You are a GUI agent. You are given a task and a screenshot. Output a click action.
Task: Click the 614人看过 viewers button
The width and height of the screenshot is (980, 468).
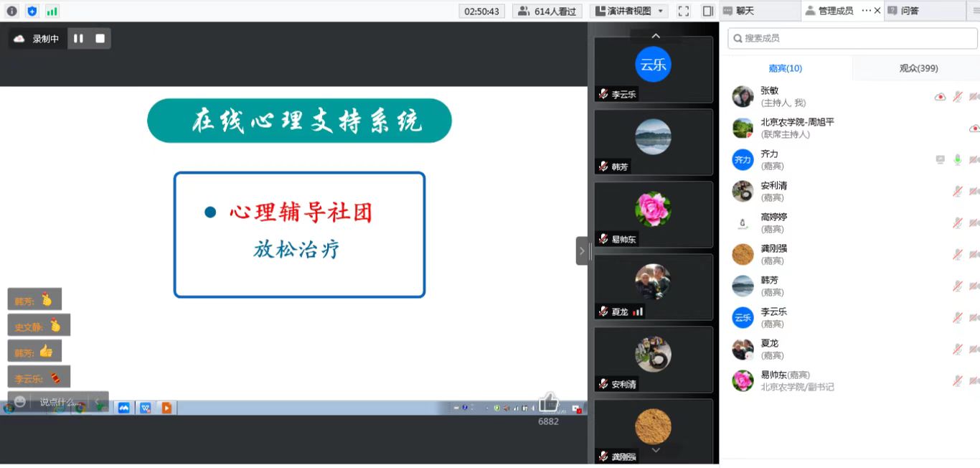point(547,11)
